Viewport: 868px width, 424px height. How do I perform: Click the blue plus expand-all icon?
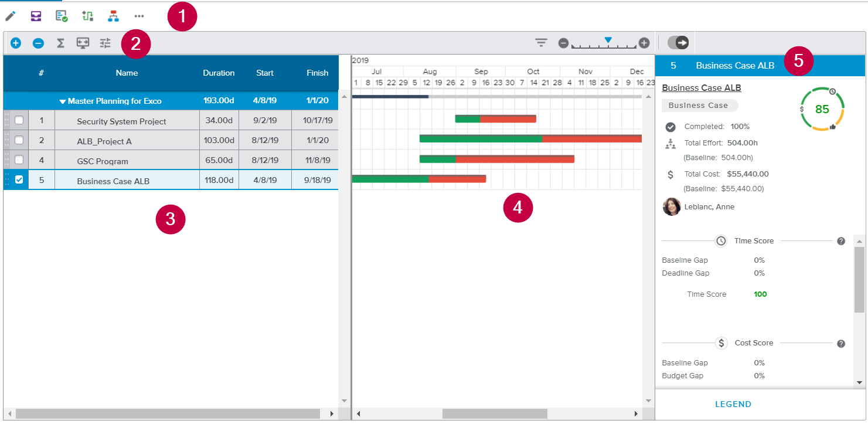[x=16, y=43]
